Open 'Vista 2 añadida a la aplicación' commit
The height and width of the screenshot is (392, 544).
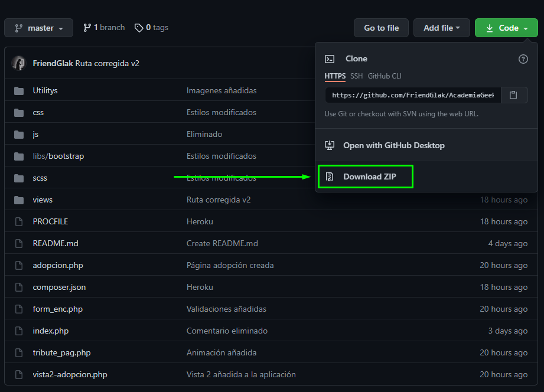point(241,375)
